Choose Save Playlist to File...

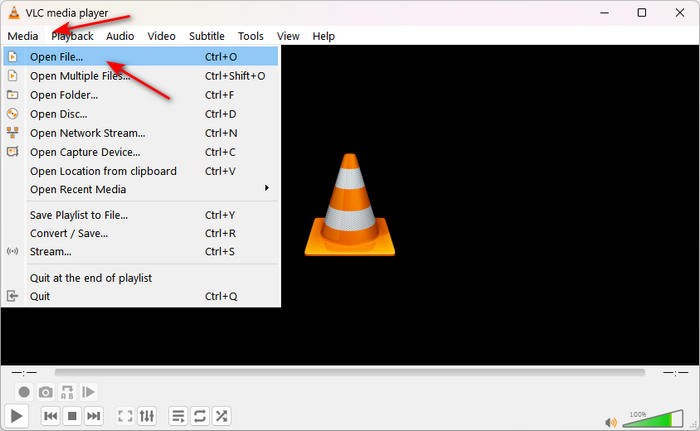141,215
